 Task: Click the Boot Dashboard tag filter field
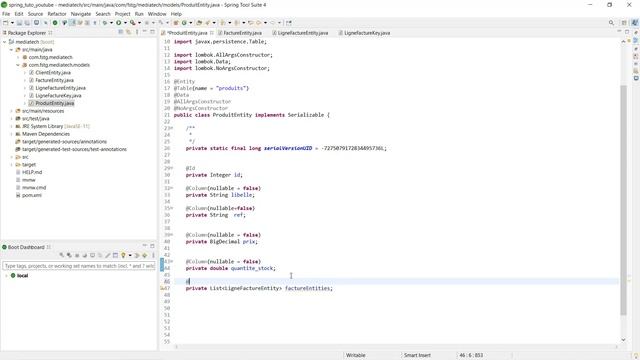79,266
